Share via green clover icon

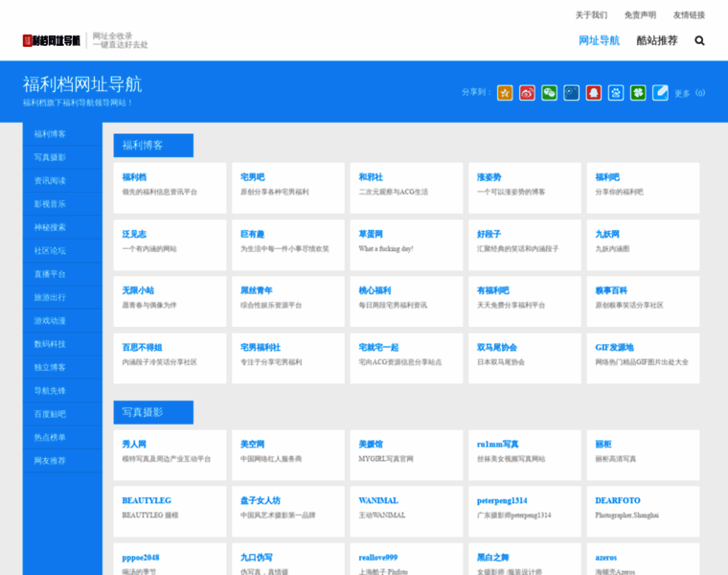pyautogui.click(x=638, y=93)
